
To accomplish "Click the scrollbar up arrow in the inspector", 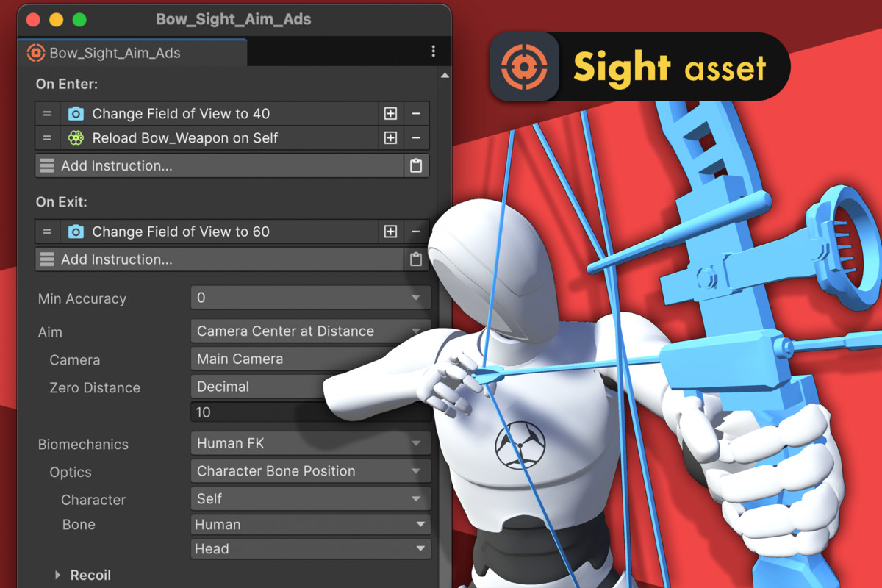I will pyautogui.click(x=444, y=76).
